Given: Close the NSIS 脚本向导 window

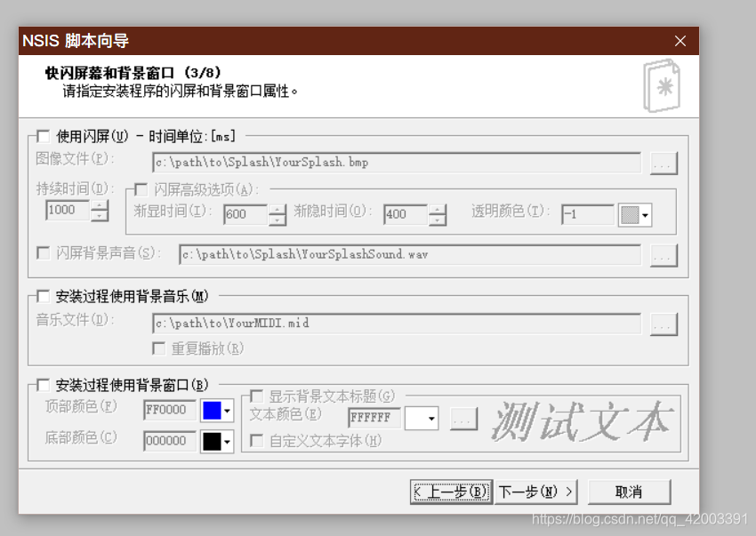Looking at the screenshot, I should click(x=680, y=41).
